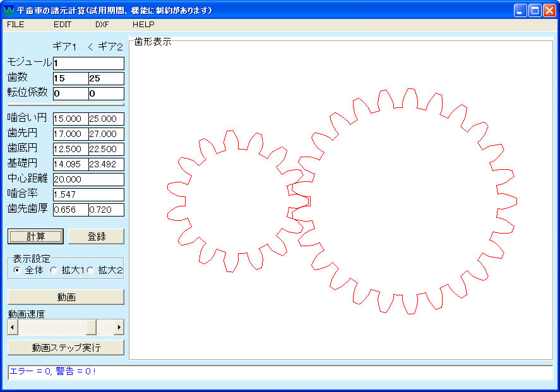
Task: Click the モジュール input field
Action: 88,63
